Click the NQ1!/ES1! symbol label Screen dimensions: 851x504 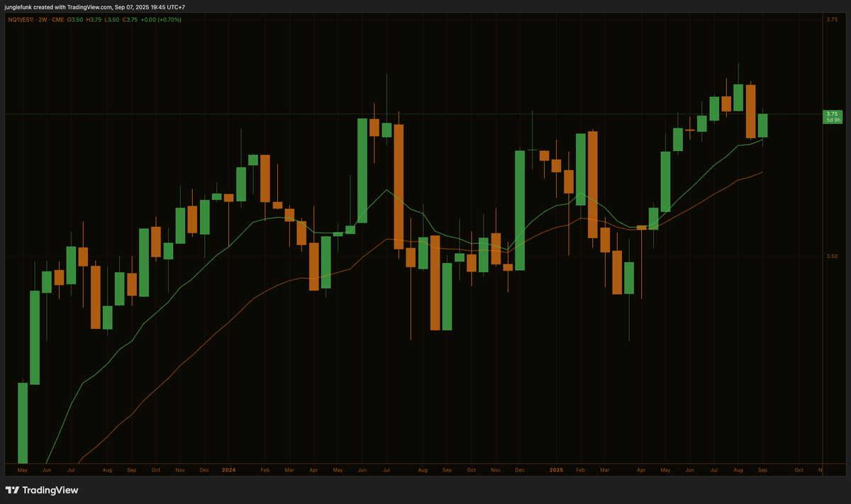20,20
